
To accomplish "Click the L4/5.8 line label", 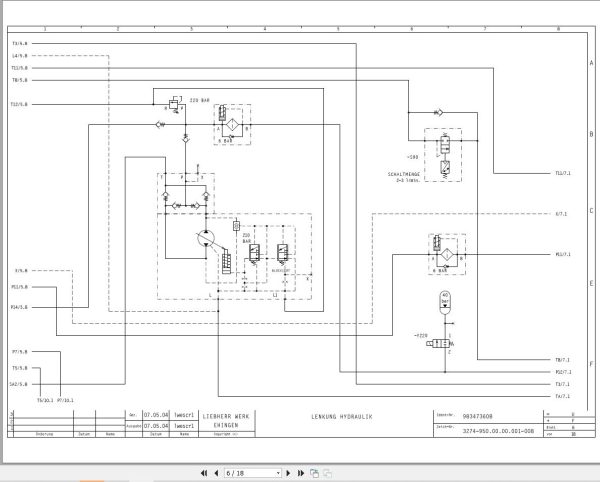I will coord(20,56).
